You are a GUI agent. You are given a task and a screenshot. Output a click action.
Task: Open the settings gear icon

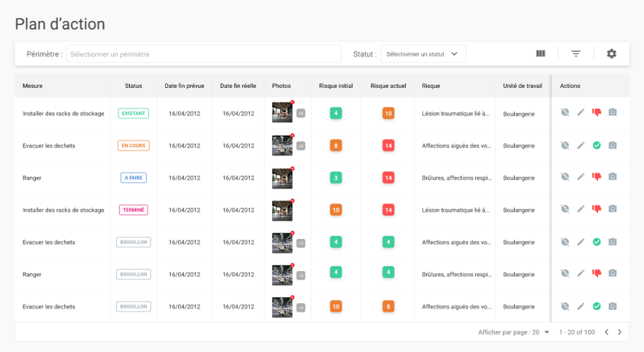point(612,53)
